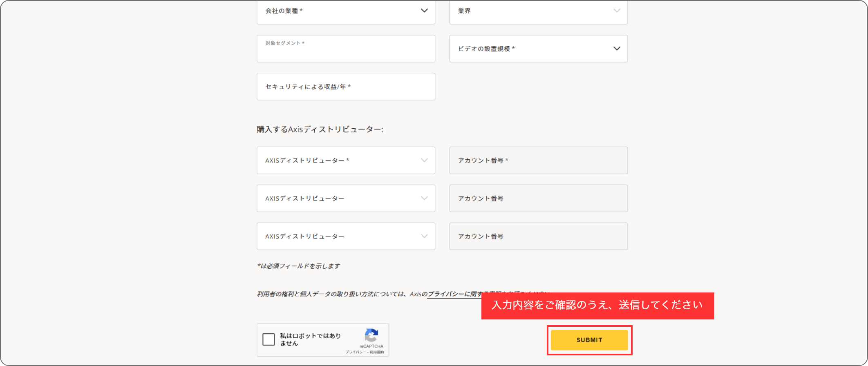Viewport: 868px width, 366px height.
Task: Click the yellow SUBMIT button
Action: point(589,340)
